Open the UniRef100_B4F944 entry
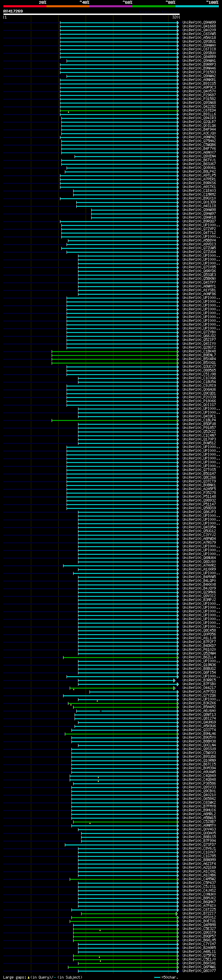This screenshot has height=980, width=222. (199, 129)
